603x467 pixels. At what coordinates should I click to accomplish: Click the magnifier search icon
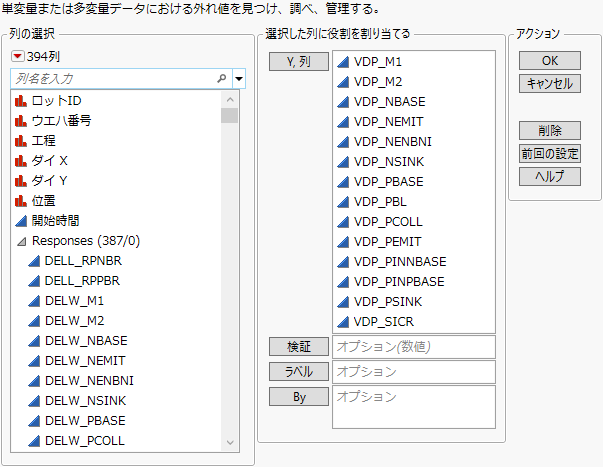point(222,79)
